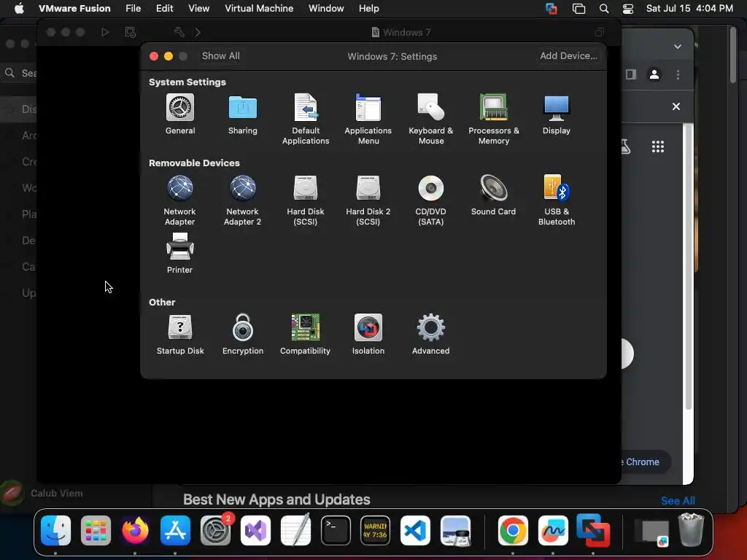Image resolution: width=747 pixels, height=560 pixels.
Task: Open the Google apps grid in Chrome
Action: pyautogui.click(x=657, y=146)
